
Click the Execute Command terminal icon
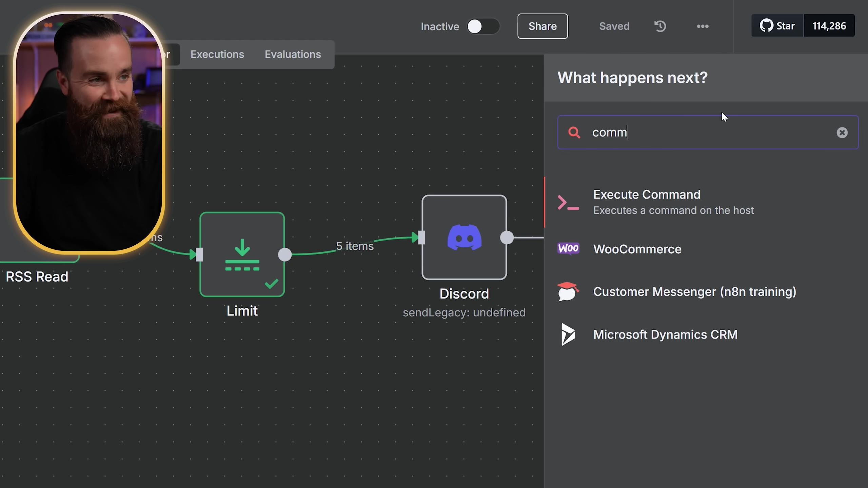coord(568,202)
